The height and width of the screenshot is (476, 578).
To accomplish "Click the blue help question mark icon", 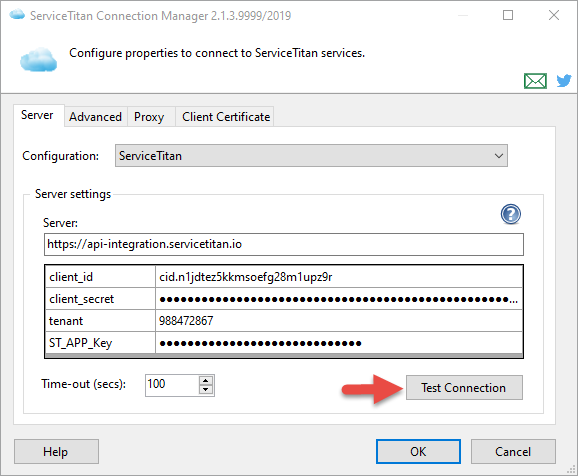I will (511, 214).
